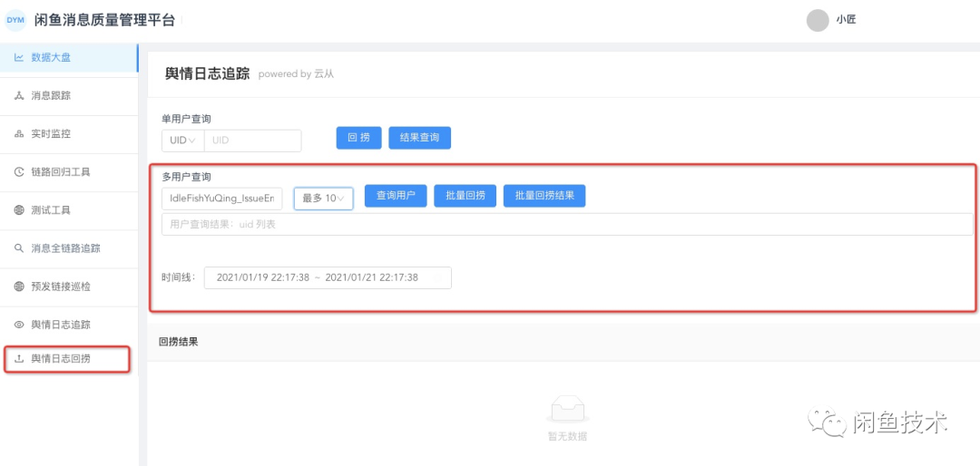Image resolution: width=980 pixels, height=466 pixels.
Task: Click the DYM logo icon
Action: (15, 20)
